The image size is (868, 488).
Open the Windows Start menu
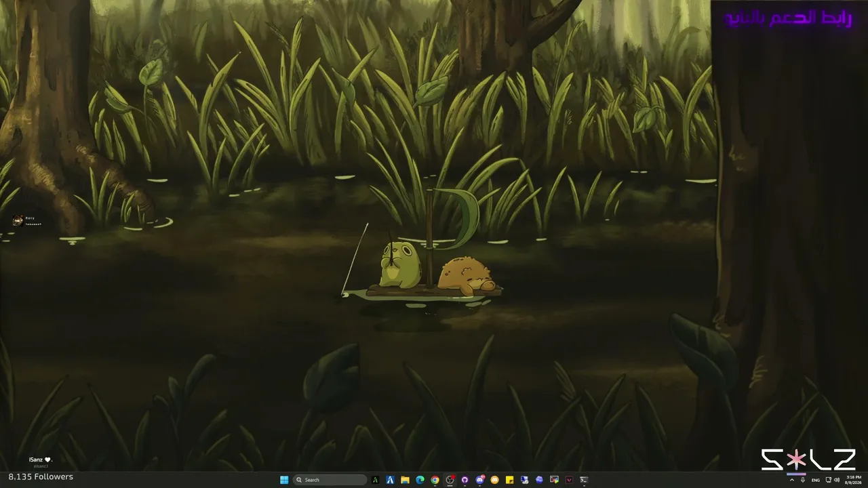[x=284, y=480]
